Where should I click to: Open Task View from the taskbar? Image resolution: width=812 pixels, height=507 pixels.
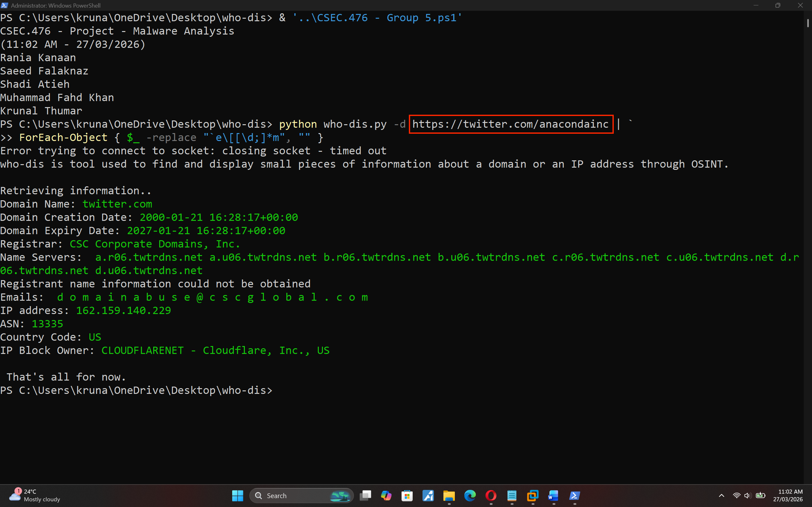pos(365,495)
